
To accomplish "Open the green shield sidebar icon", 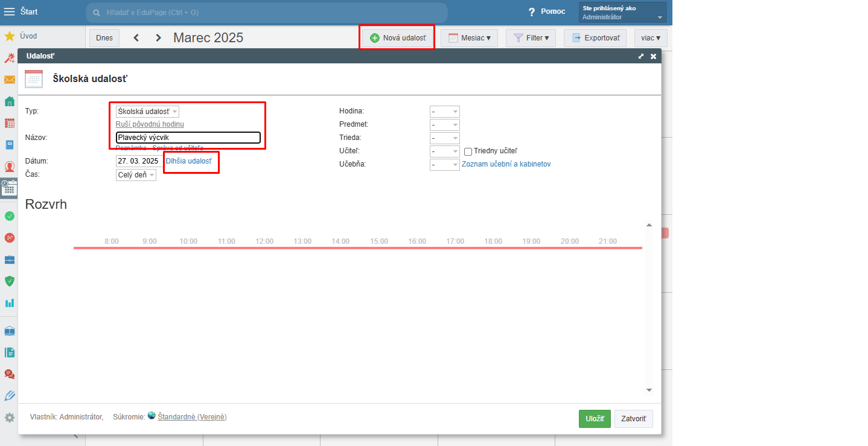I will coord(9,281).
